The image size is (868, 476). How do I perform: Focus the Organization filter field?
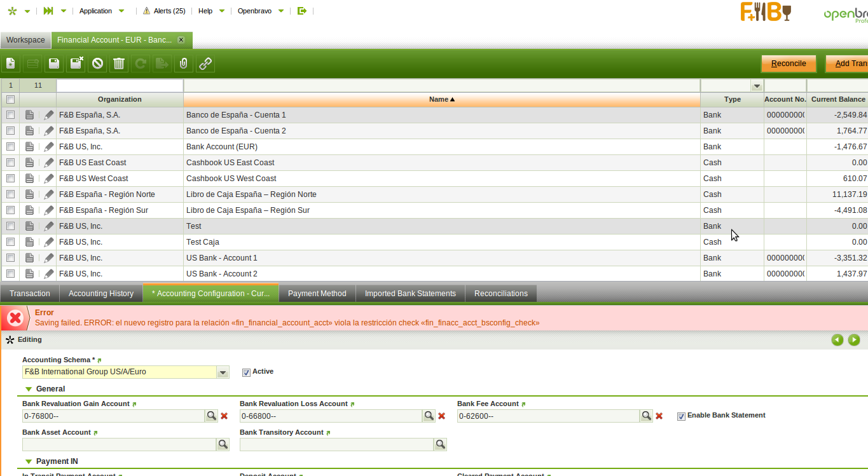coord(120,86)
